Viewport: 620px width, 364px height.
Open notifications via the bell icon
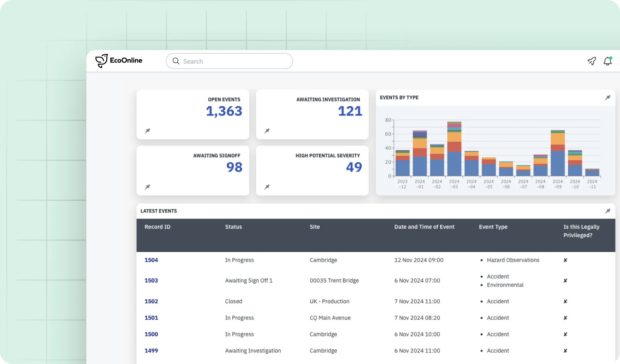tap(607, 61)
